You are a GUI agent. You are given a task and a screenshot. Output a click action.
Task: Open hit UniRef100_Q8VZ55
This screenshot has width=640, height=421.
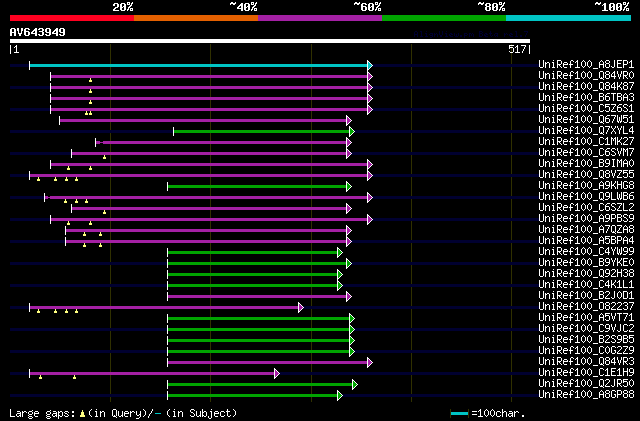click(586, 175)
